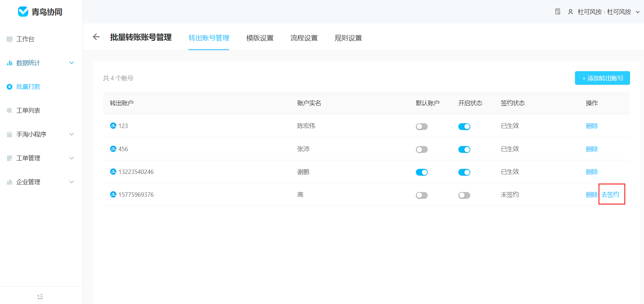Image resolution: width=644 pixels, height=304 pixels.
Task: Switch off enabled status for 谢鹏
Action: (464, 172)
